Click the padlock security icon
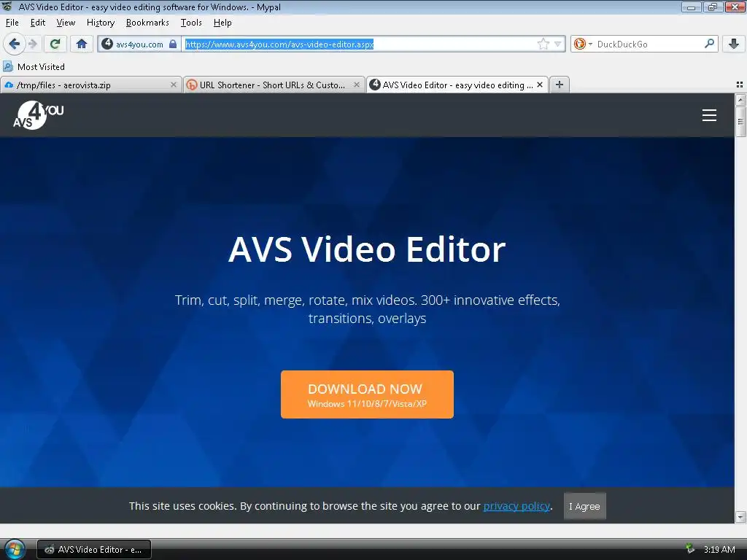747x560 pixels. point(173,44)
